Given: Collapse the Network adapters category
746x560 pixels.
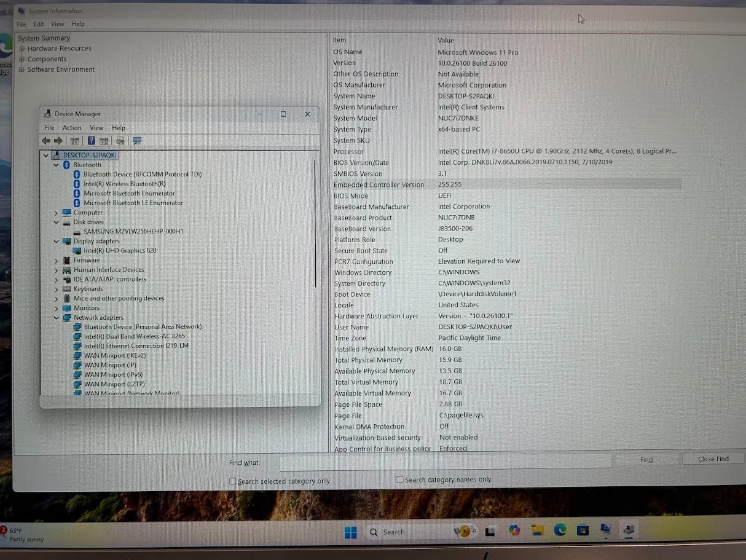Looking at the screenshot, I should coord(56,318).
